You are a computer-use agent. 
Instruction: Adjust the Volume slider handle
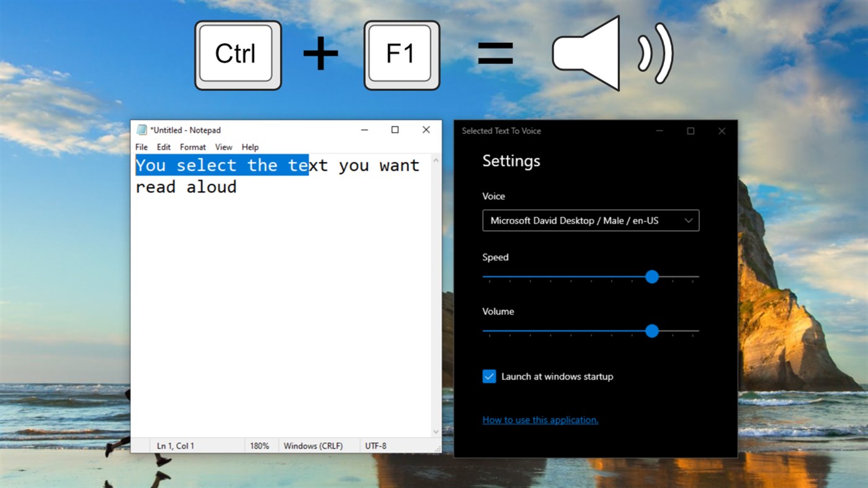(x=651, y=331)
